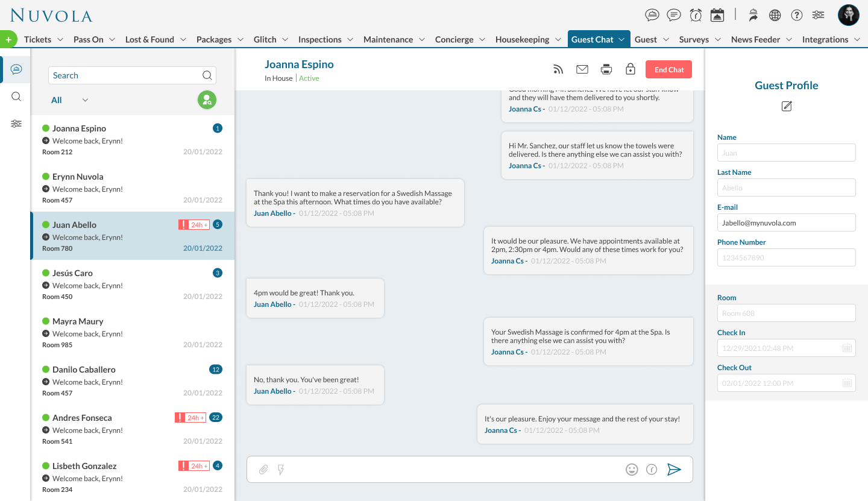Click the End Chat button
This screenshot has width=868, height=501.
click(669, 69)
